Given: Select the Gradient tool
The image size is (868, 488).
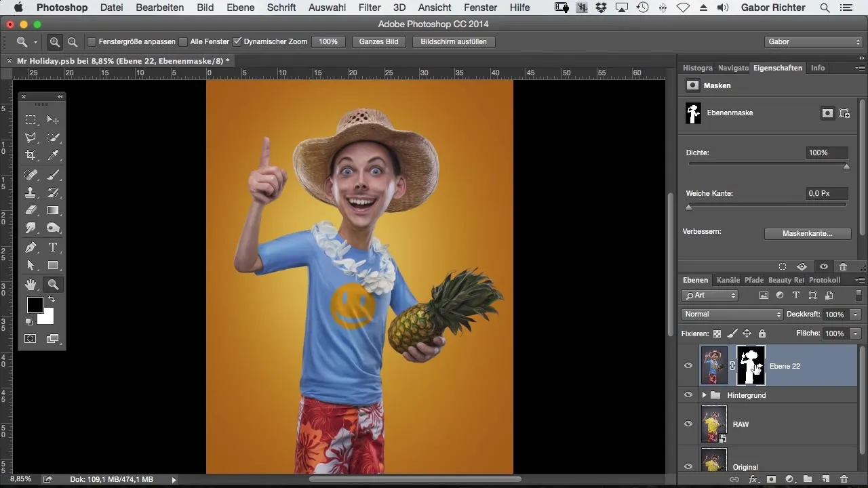Looking at the screenshot, I should [x=53, y=211].
